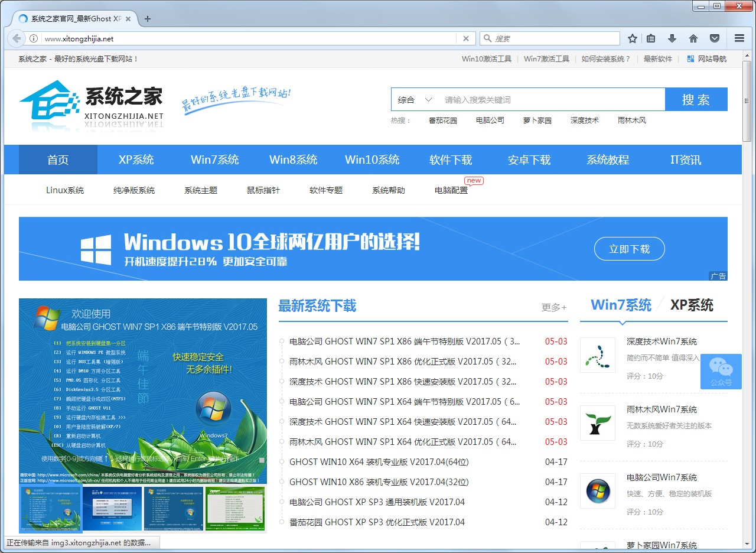Click the WeChat 公众号 floating icon

[x=721, y=371]
